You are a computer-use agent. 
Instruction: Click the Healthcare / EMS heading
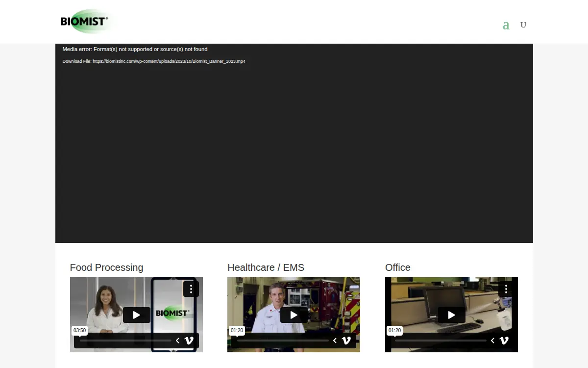[266, 267]
